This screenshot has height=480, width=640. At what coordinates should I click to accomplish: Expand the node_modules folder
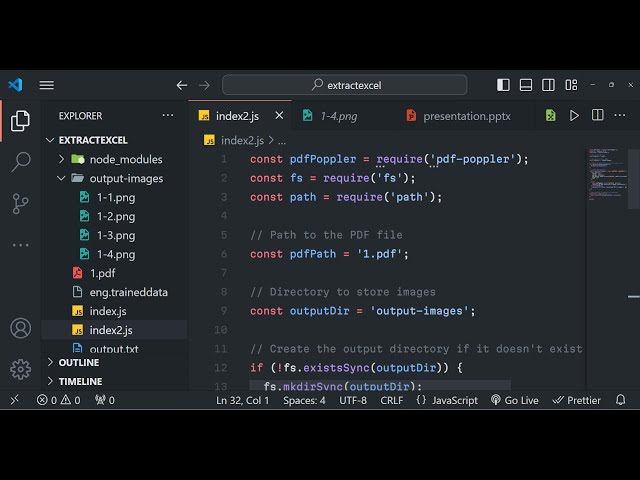125,159
